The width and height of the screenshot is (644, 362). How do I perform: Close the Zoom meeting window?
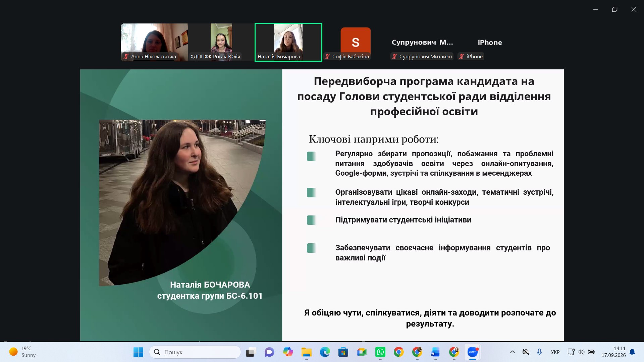coord(634,9)
